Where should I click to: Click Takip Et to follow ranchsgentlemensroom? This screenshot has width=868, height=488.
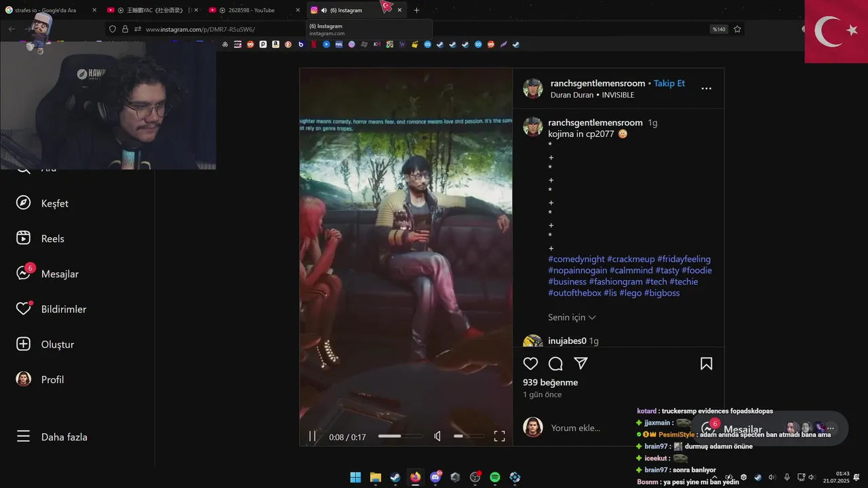[669, 83]
